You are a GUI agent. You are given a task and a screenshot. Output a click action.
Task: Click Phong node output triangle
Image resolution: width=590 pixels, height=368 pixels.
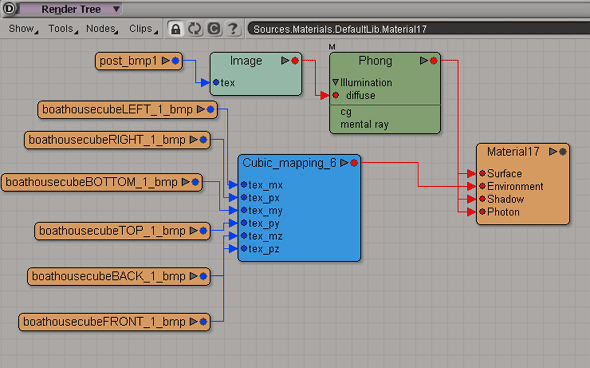pyautogui.click(x=424, y=61)
